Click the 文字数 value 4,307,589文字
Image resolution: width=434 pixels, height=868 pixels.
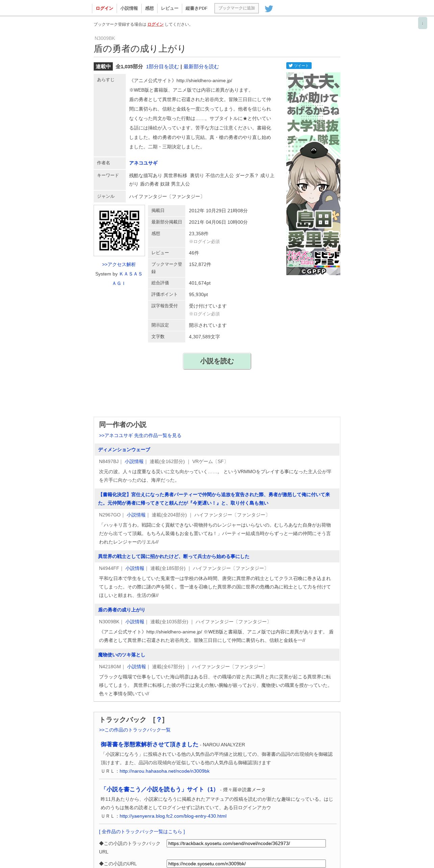coord(204,337)
